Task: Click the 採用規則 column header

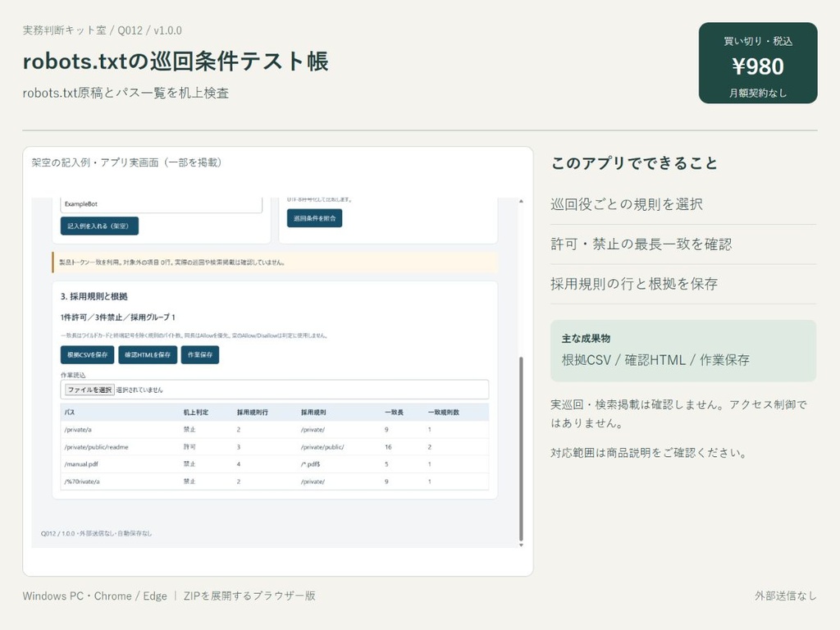Action: pos(313,413)
